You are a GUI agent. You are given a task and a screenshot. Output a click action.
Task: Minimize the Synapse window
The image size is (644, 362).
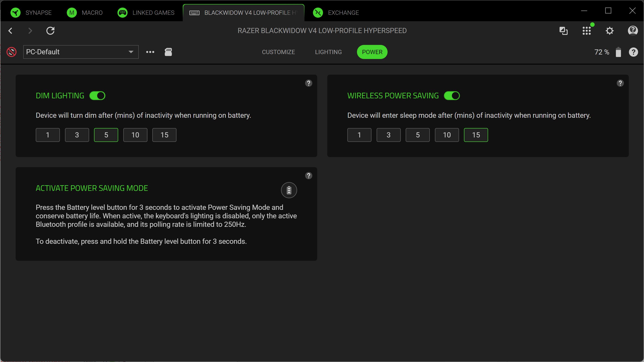click(x=584, y=11)
